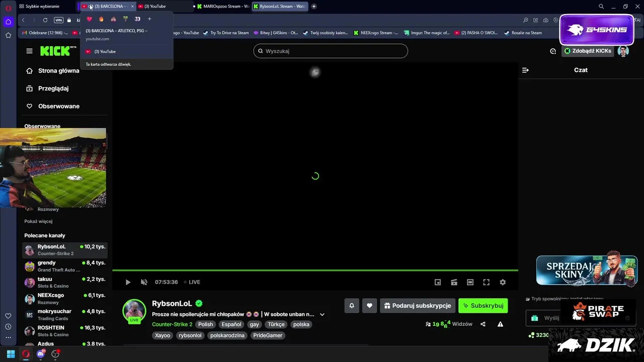Open Discord from the taskbar
The width and height of the screenshot is (644, 362).
pyautogui.click(x=41, y=354)
